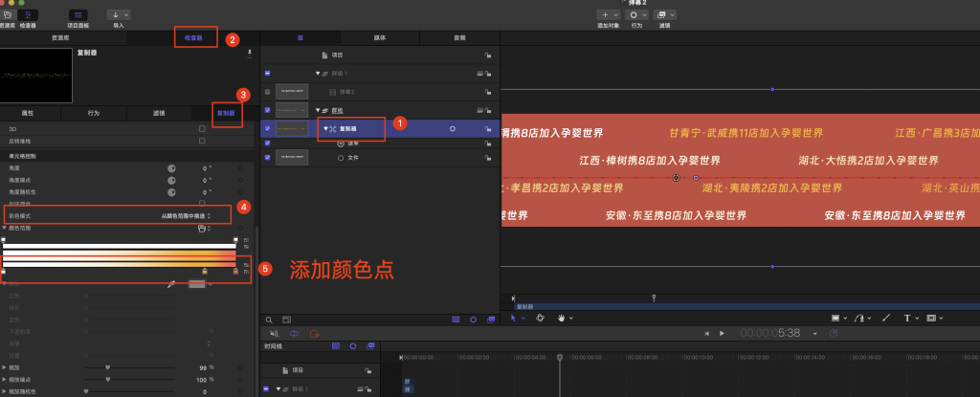Select the Hand pan tool below canvas
The image size is (980, 397).
(x=562, y=318)
